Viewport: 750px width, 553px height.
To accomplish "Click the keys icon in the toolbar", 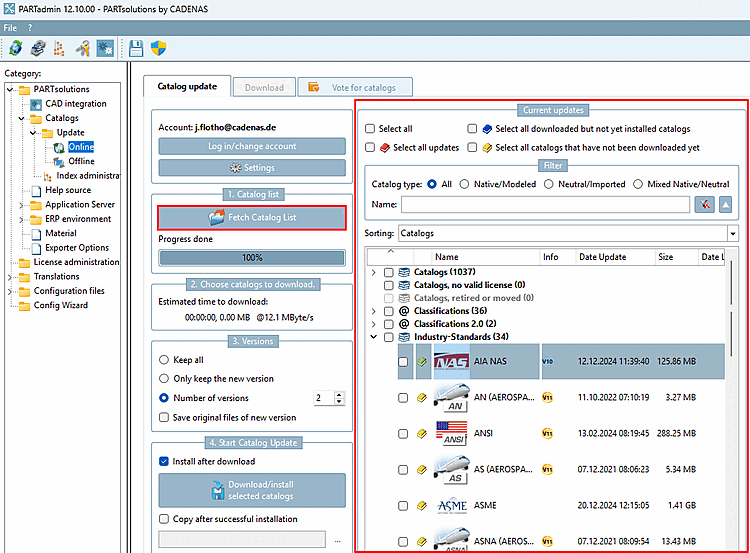I will pyautogui.click(x=83, y=48).
